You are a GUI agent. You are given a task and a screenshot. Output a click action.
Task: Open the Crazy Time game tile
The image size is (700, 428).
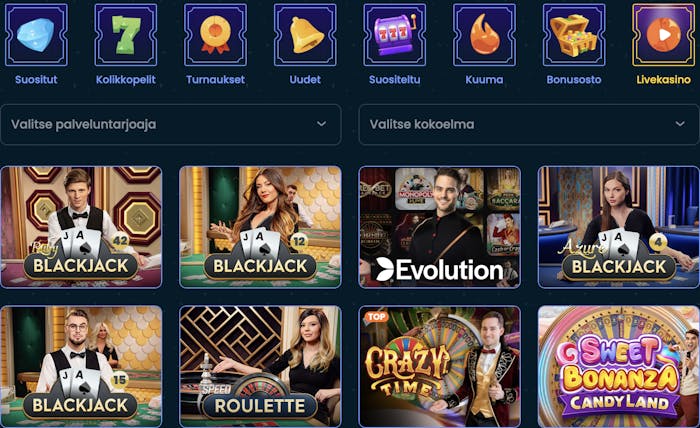coord(440,367)
